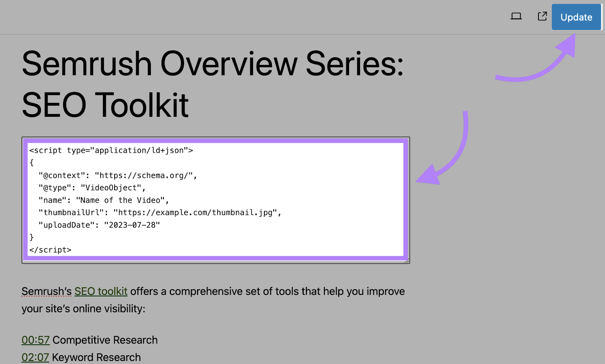This screenshot has height=364, width=605.
Task: Click the code block resize handle
Action: [x=407, y=260]
